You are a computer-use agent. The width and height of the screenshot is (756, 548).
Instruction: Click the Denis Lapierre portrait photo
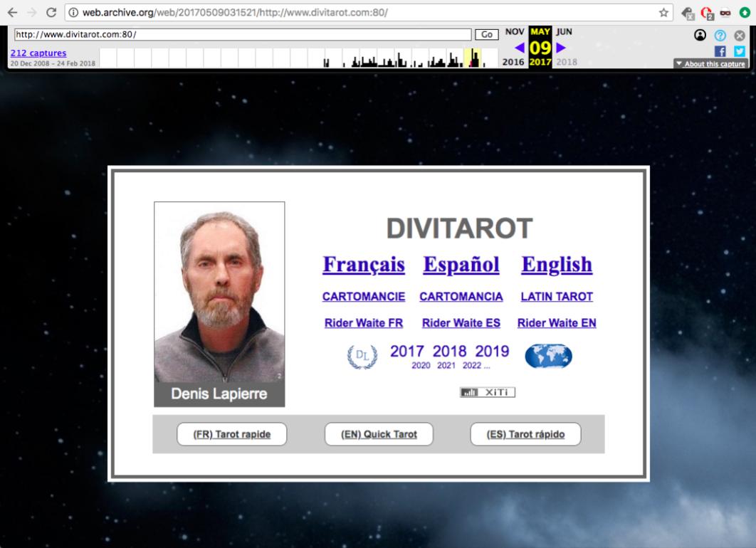click(x=219, y=292)
